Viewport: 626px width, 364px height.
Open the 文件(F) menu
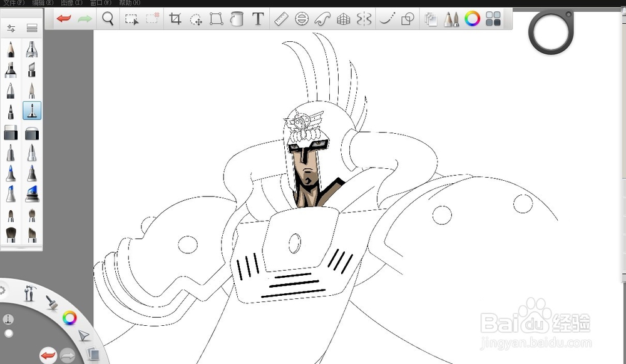click(x=14, y=3)
